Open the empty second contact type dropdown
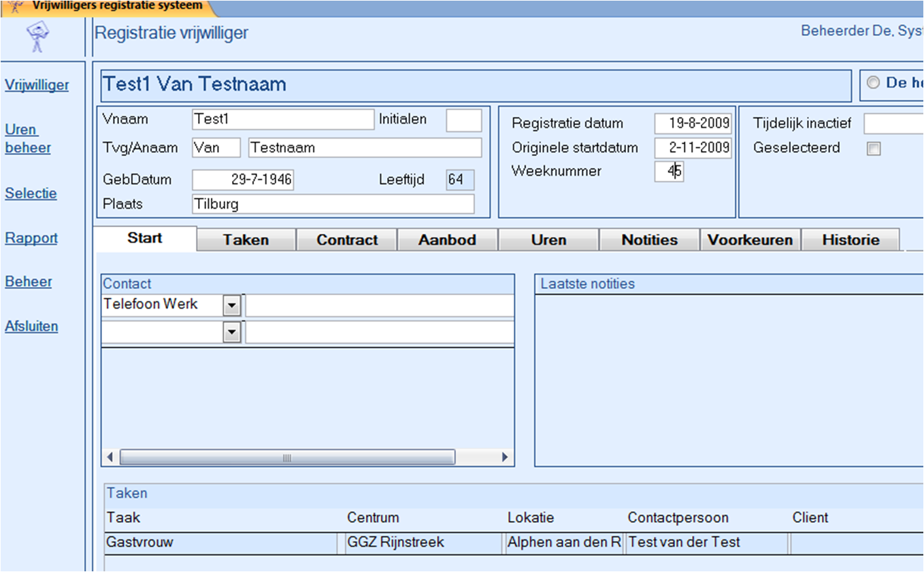Screen dimensions: 924x572 [x=232, y=332]
